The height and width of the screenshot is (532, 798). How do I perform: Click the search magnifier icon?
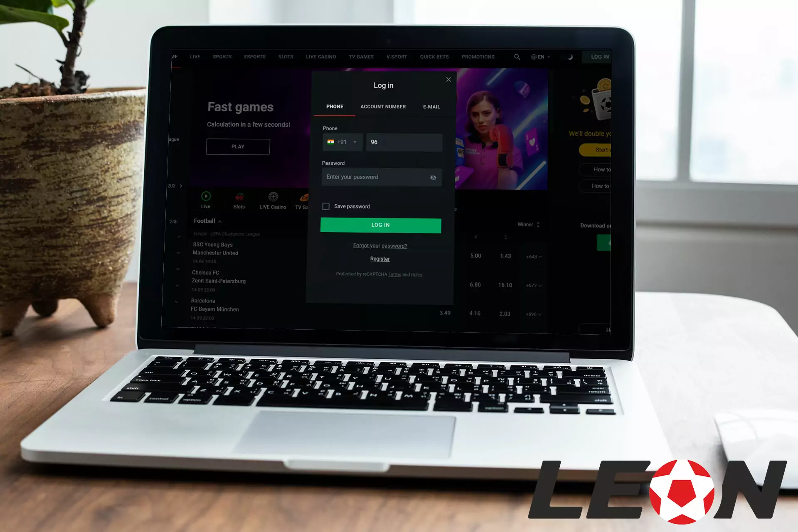[516, 56]
